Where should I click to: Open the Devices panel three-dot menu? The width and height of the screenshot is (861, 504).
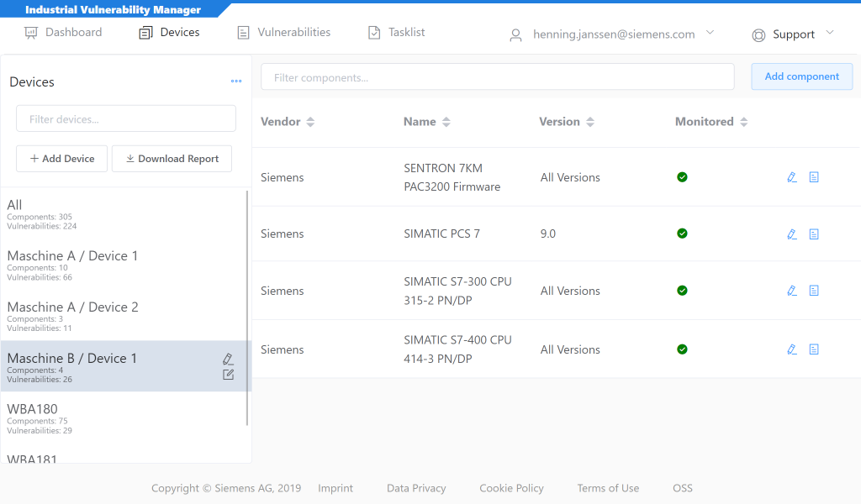[236, 81]
